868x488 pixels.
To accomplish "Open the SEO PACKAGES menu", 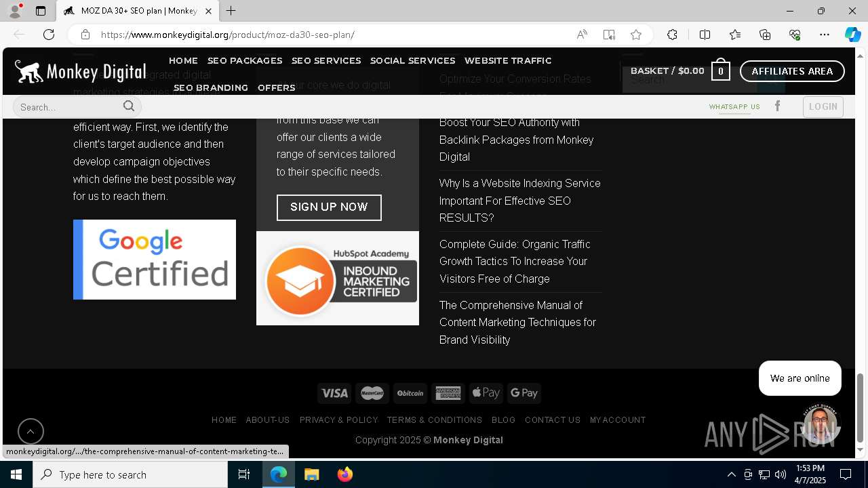I will pos(245,60).
